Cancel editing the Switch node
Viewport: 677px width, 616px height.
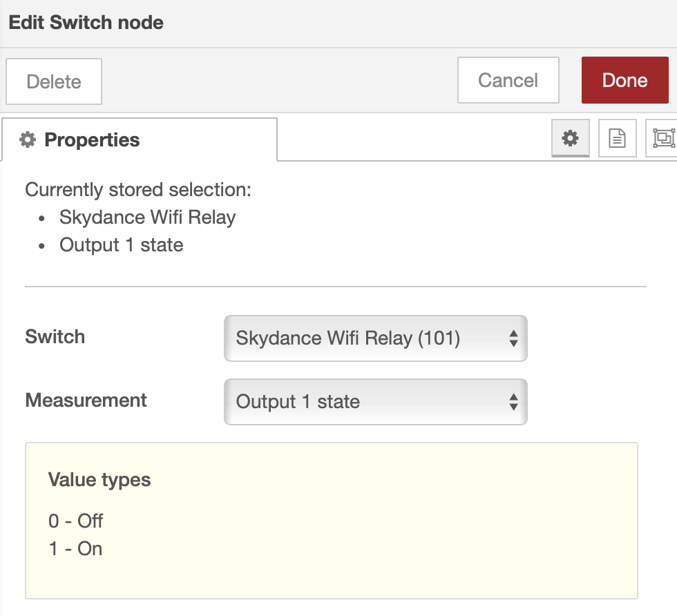(508, 80)
